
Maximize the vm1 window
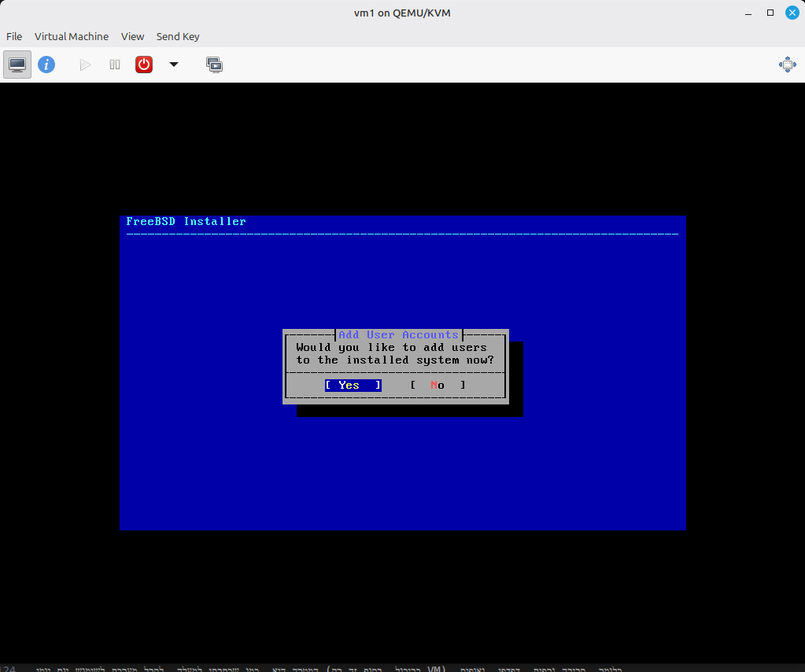pyautogui.click(x=770, y=13)
